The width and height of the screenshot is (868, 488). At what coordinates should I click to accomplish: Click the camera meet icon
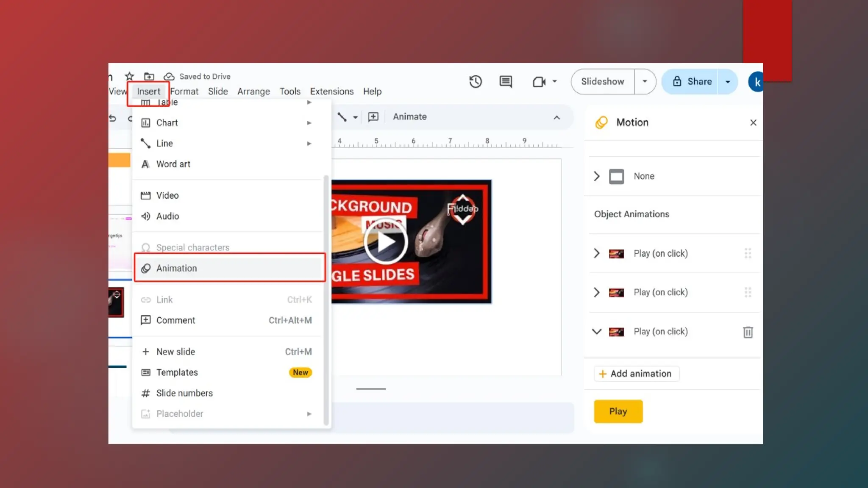pos(539,81)
